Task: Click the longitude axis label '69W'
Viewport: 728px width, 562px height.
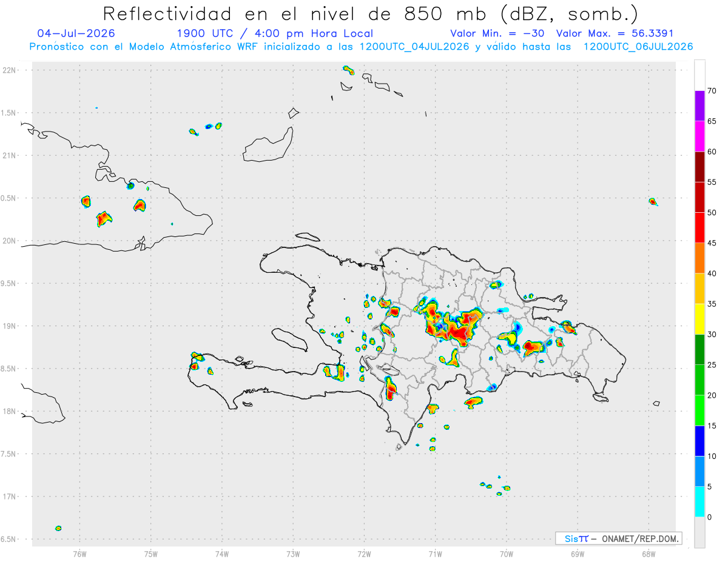Action: [578, 553]
